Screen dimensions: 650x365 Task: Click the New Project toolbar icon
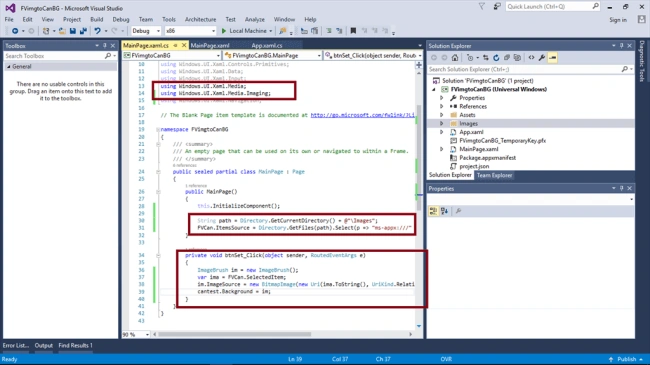pos(46,31)
